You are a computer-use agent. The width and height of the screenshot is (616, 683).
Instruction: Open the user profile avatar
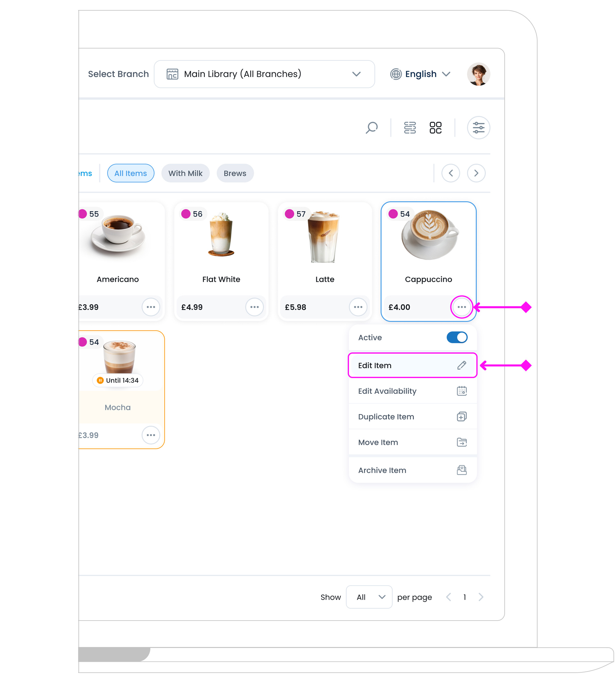(478, 74)
